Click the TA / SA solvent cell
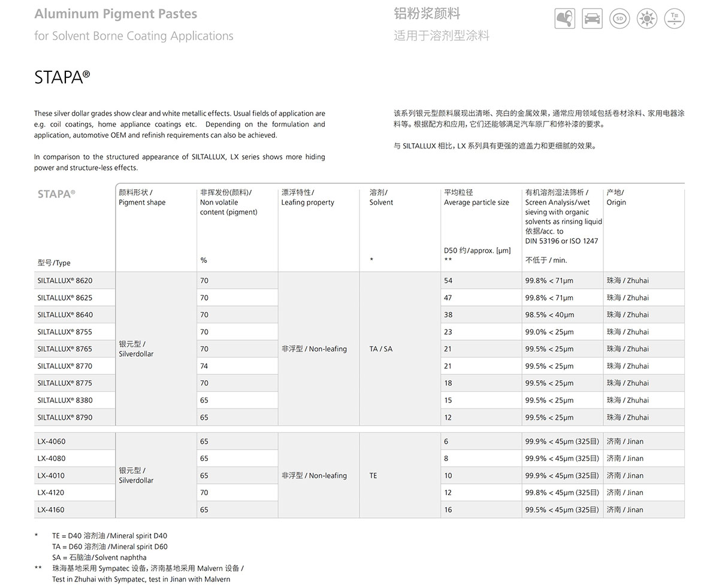 coord(381,348)
